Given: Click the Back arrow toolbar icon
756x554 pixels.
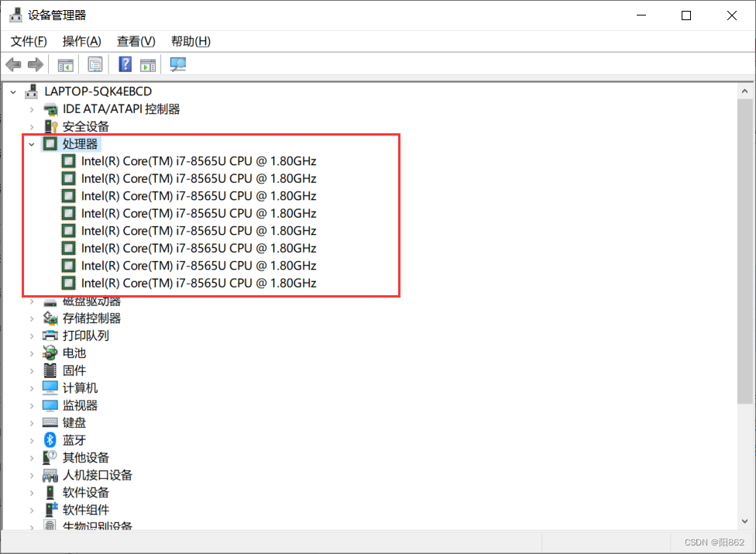Looking at the screenshot, I should click(13, 64).
